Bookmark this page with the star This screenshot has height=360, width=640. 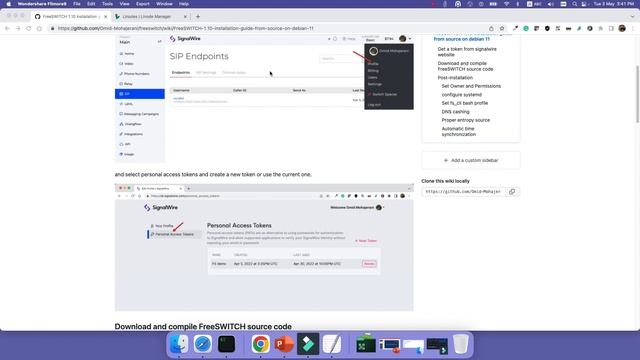click(x=502, y=29)
